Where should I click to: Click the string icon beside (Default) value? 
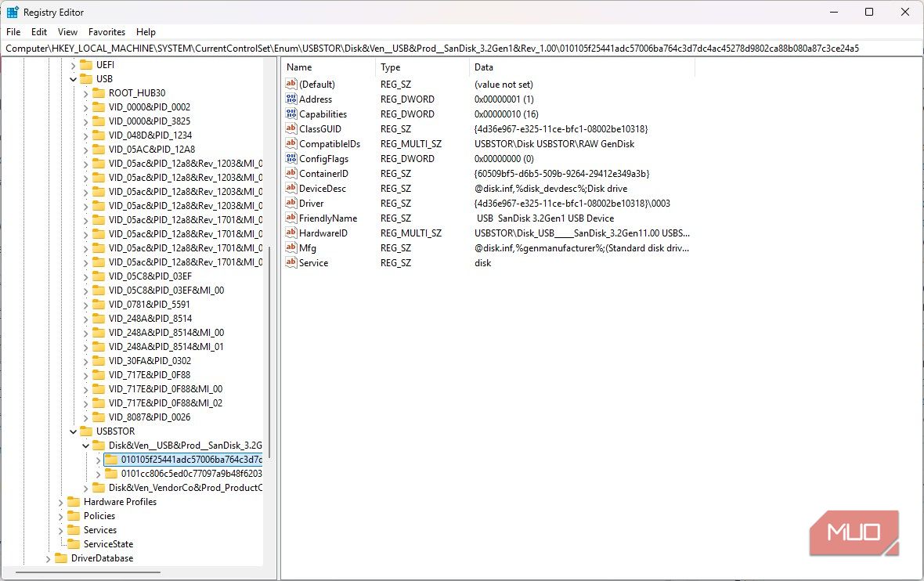(291, 85)
